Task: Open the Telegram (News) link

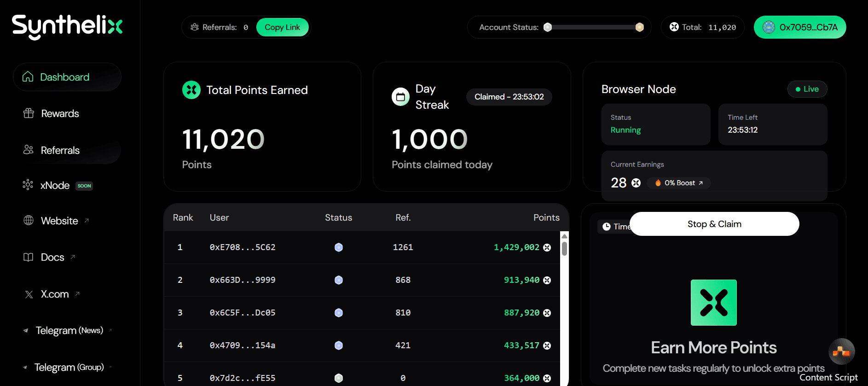Action: tap(69, 330)
